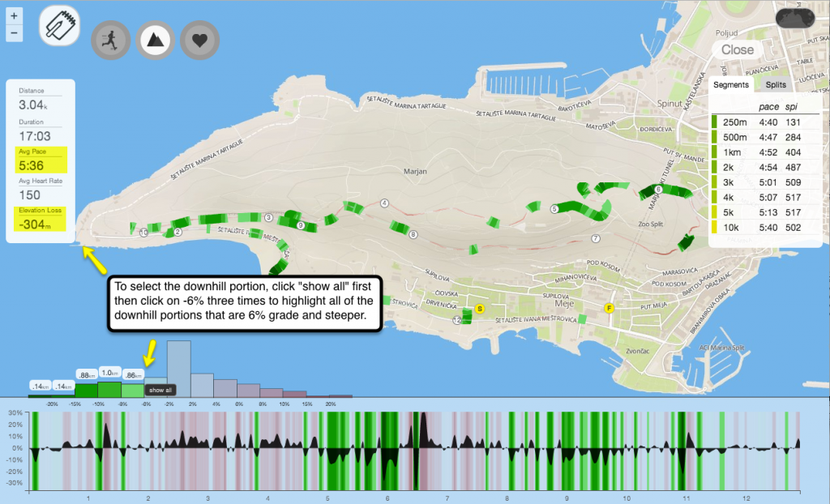Click kilometer marker 12 on the route
The height and width of the screenshot is (504, 830).
[457, 320]
